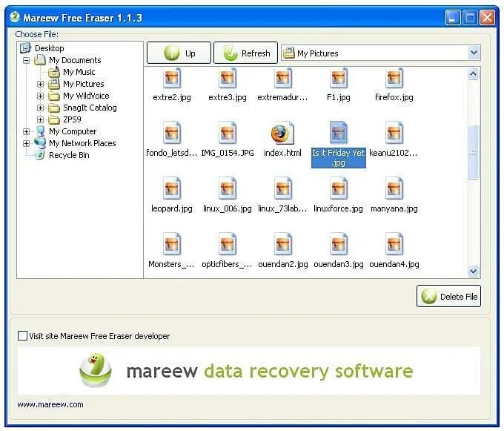Click the Desktop icon in the tree
The width and height of the screenshot is (504, 431).
click(25, 48)
